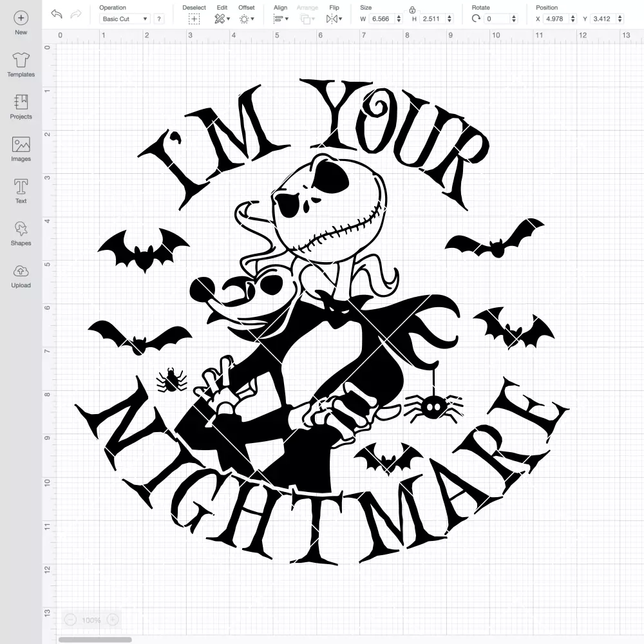Click the Undo arrow
Screen dimensions: 644x644
(x=57, y=14)
